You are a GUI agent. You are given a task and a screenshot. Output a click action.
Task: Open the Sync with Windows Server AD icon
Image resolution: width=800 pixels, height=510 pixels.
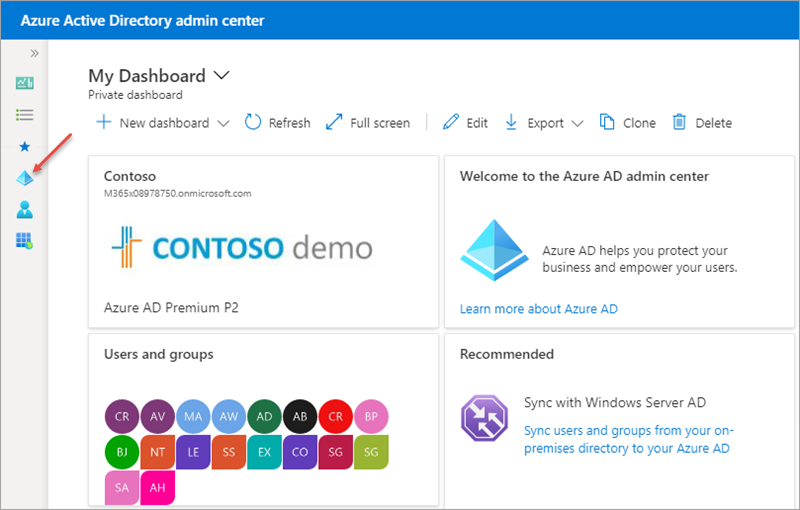point(484,418)
